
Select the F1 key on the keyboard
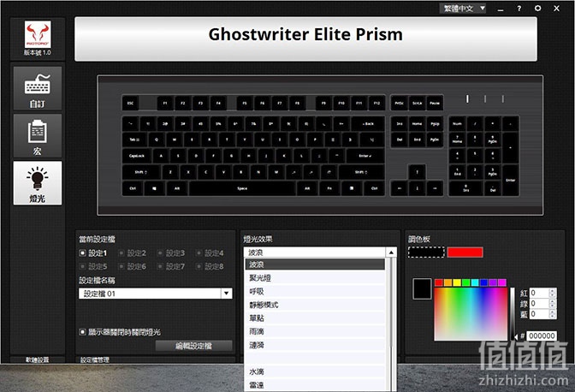tap(165, 104)
